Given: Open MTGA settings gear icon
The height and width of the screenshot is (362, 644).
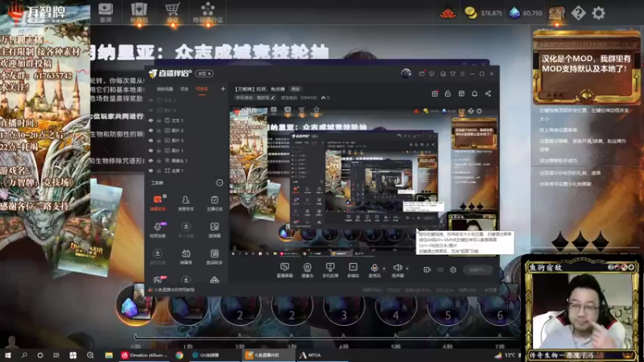Looking at the screenshot, I should 598,13.
